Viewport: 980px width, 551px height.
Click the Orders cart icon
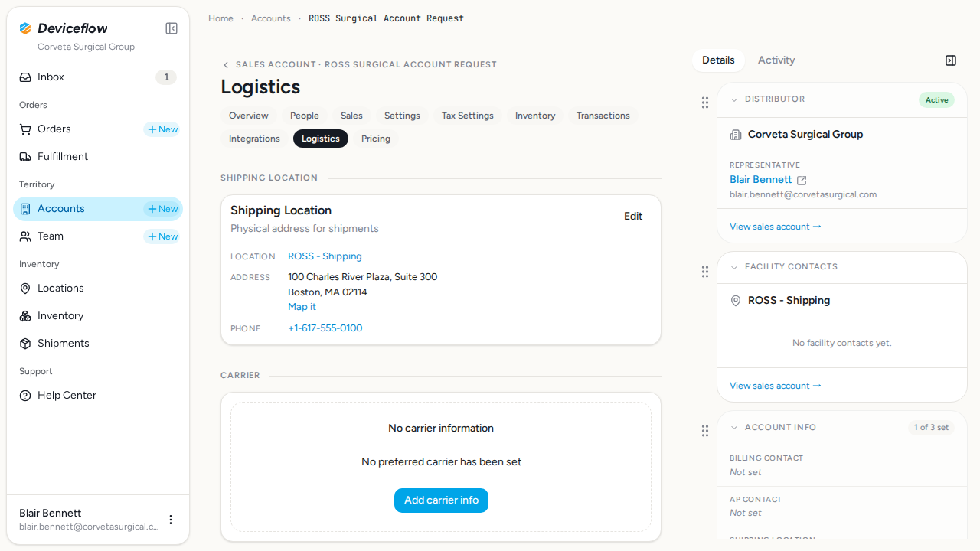[25, 129]
